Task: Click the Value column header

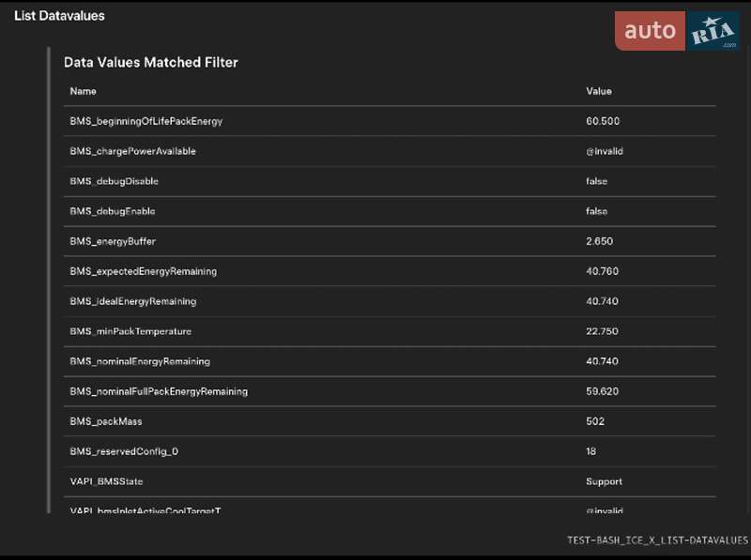Action: (x=599, y=91)
